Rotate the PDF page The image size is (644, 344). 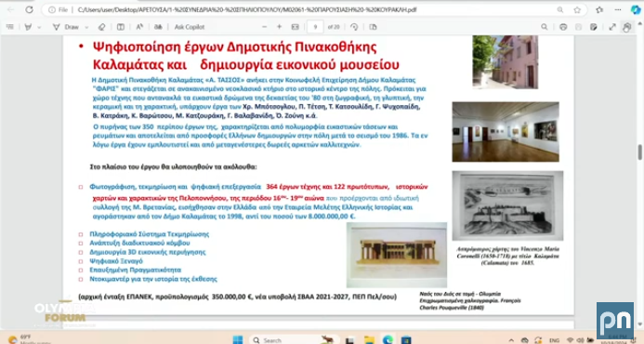(x=354, y=27)
